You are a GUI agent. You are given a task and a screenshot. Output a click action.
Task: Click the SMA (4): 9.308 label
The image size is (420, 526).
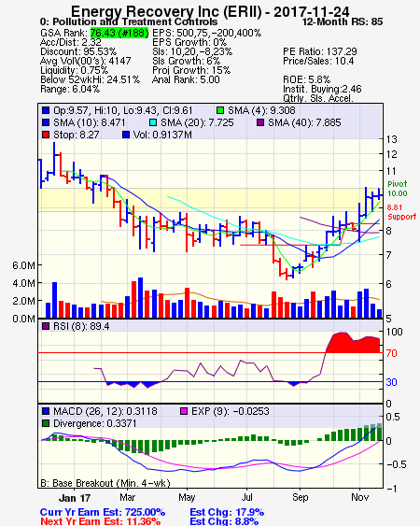pos(261,110)
